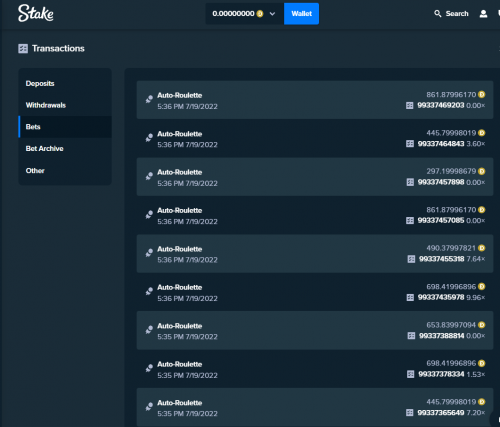Click the Transactions header icon
Image resolution: width=500 pixels, height=427 pixels.
[23, 49]
